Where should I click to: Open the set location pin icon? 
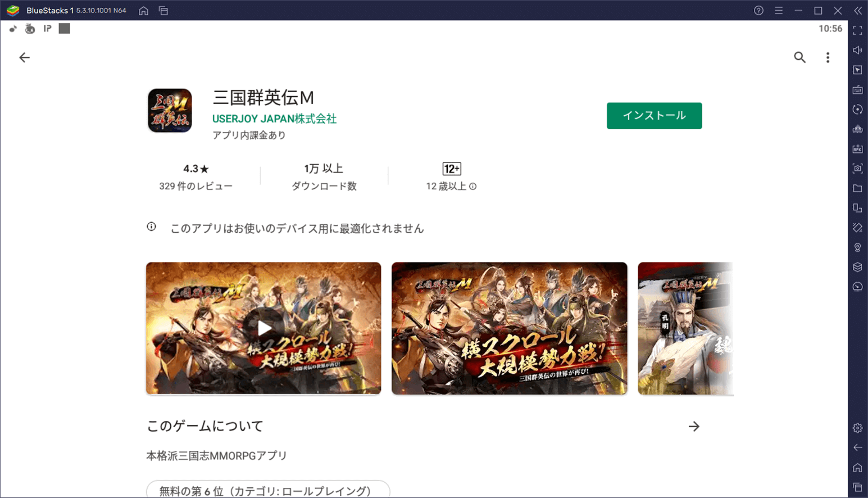coord(857,247)
